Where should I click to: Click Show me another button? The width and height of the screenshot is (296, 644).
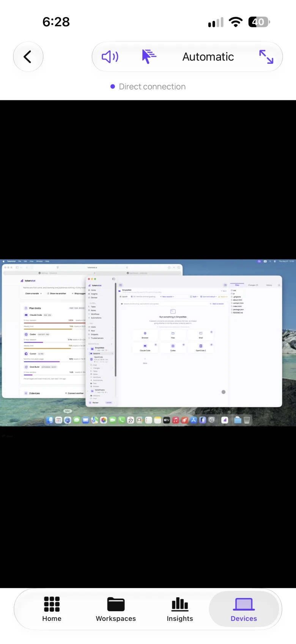point(57,293)
